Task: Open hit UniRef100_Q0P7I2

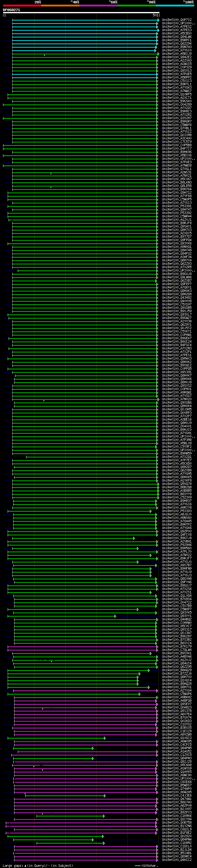Action: [177, 20]
